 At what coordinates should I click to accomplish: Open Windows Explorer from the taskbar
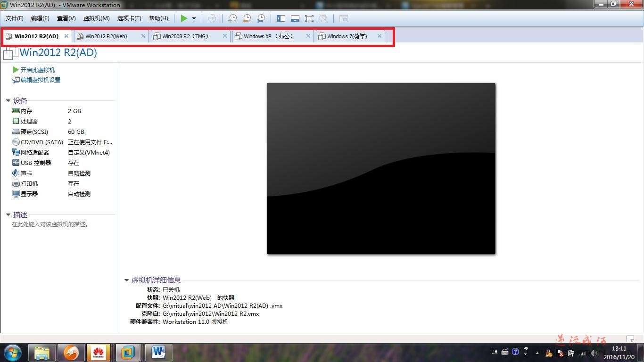click(x=42, y=352)
